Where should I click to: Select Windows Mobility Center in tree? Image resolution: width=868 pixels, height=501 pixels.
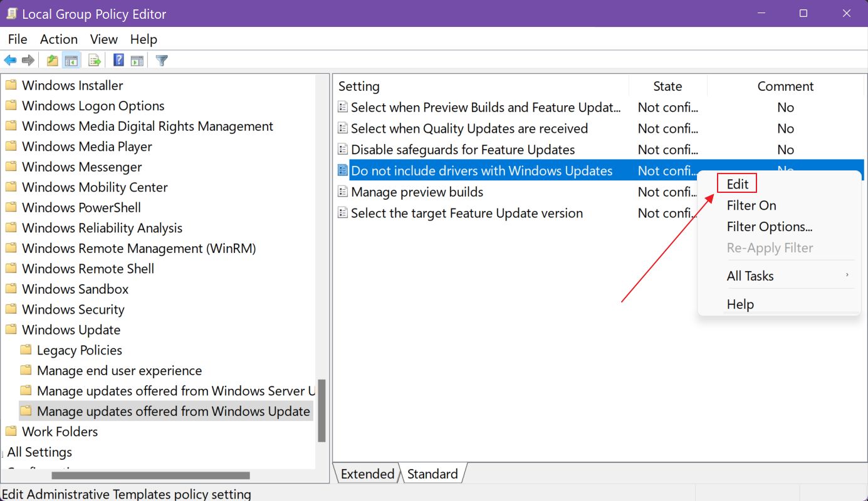tap(95, 187)
